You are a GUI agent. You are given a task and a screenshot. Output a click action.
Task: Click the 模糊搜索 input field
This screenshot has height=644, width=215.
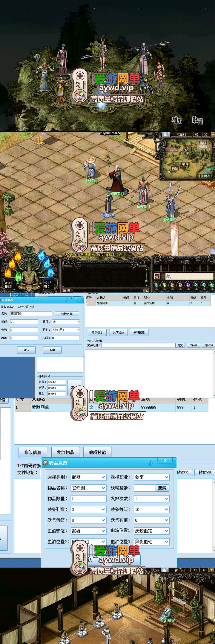tap(144, 488)
